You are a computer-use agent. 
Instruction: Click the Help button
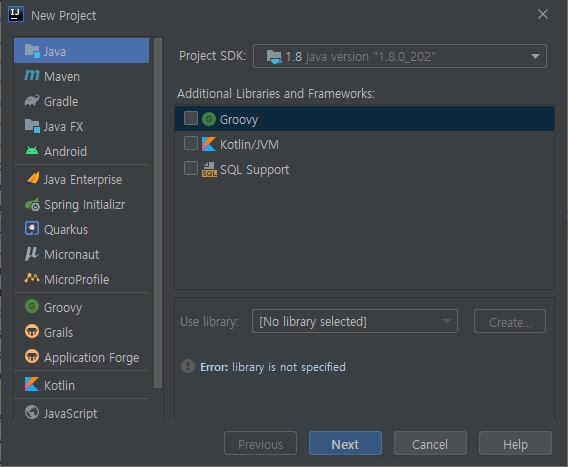coord(515,443)
